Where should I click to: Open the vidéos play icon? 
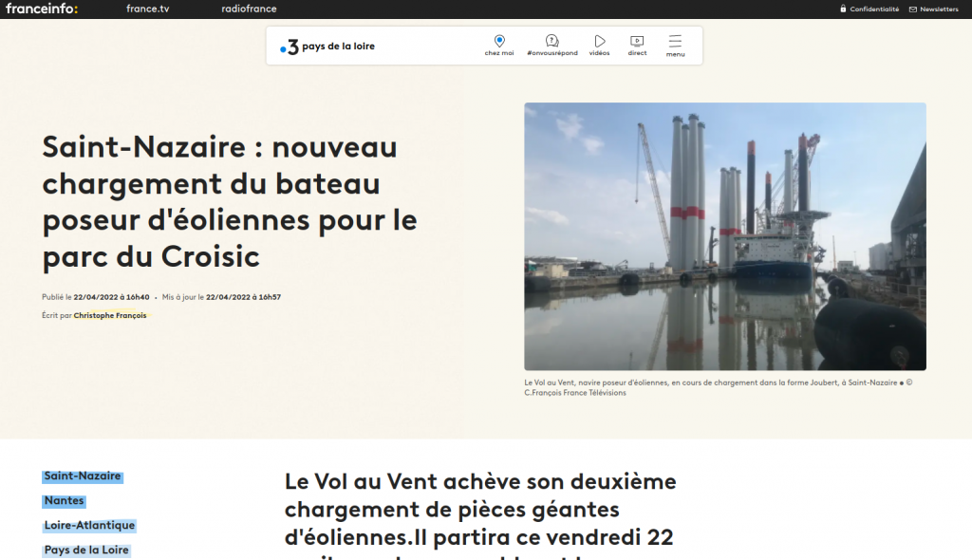pyautogui.click(x=600, y=41)
